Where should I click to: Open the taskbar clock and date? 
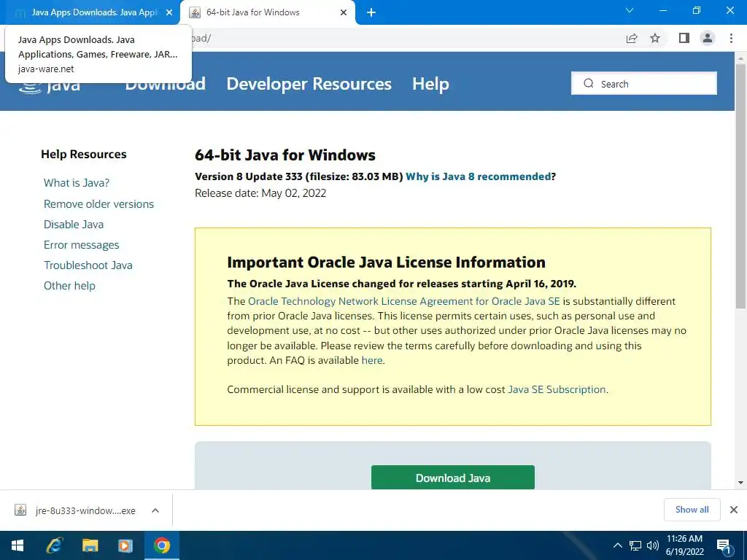click(684, 545)
